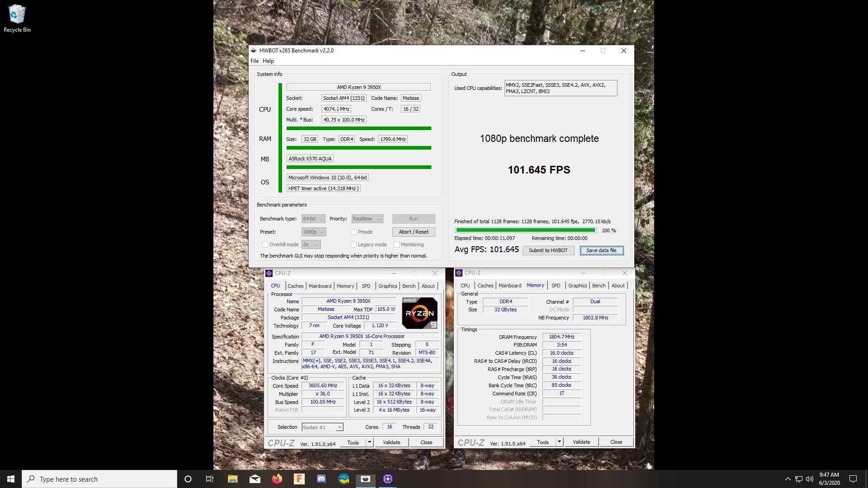
Task: Open the notification Action Center
Action: [853, 479]
